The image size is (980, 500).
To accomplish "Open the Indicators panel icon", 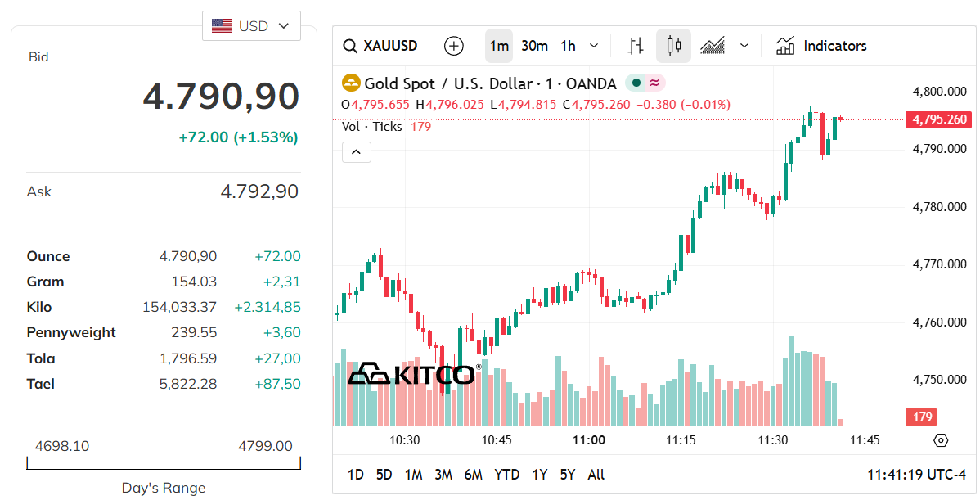I will [x=784, y=46].
